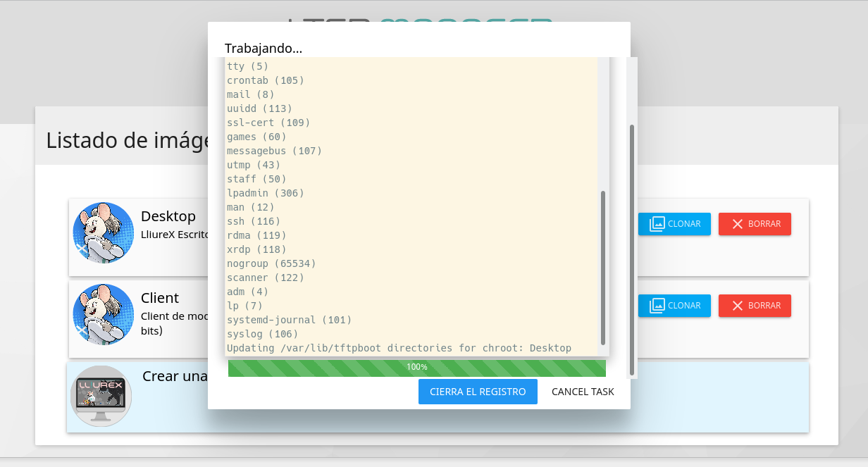The height and width of the screenshot is (467, 868).
Task: Click the clone icon in the Client row
Action: click(x=657, y=306)
